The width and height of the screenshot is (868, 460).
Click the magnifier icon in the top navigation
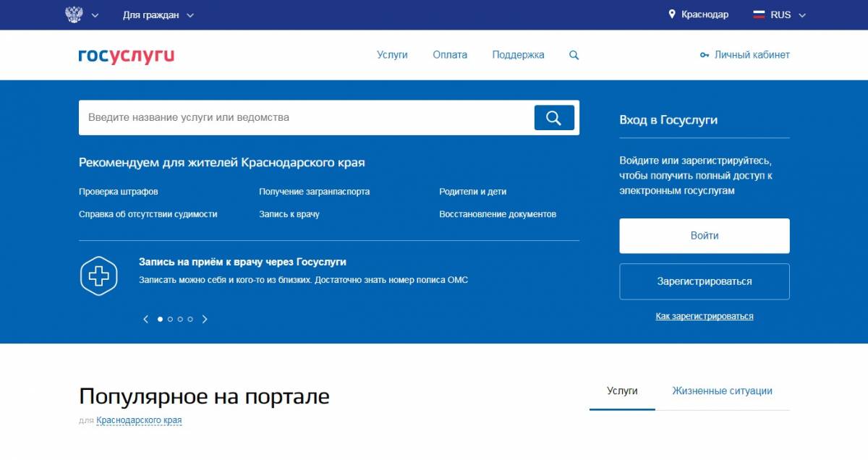coord(574,55)
